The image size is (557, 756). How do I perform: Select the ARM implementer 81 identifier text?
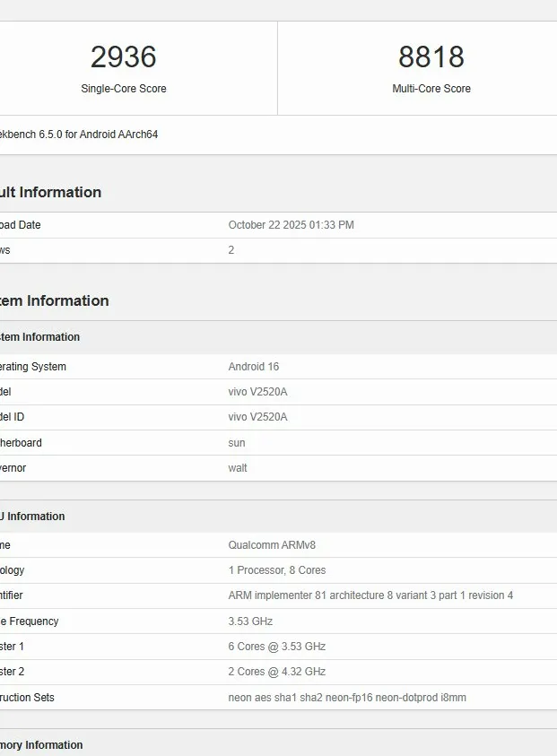[x=370, y=595]
